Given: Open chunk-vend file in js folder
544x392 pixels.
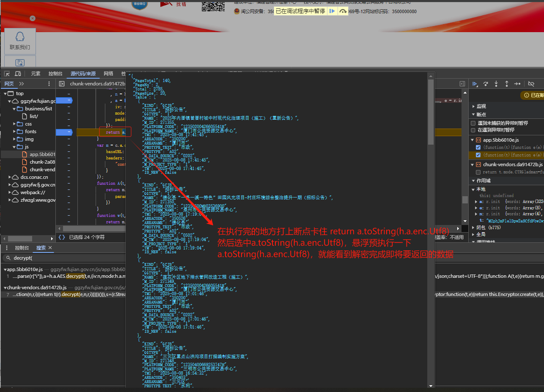Looking at the screenshot, I should (42, 170).
